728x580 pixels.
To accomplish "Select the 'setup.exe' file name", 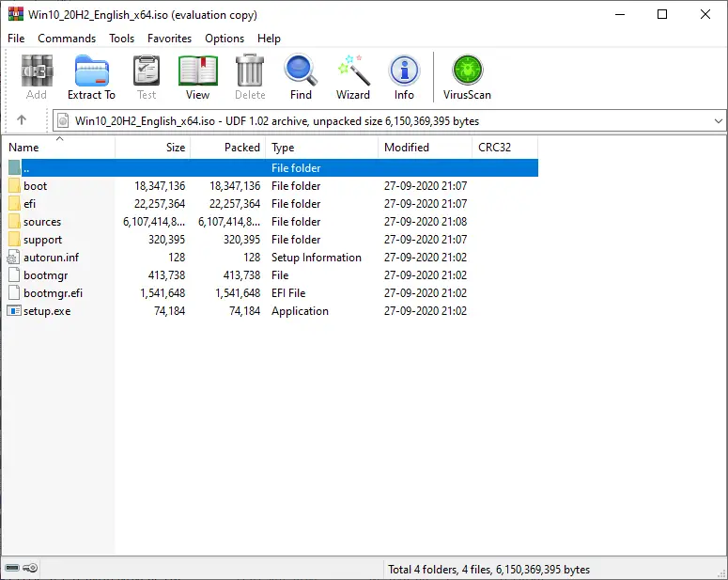I will click(x=47, y=311).
